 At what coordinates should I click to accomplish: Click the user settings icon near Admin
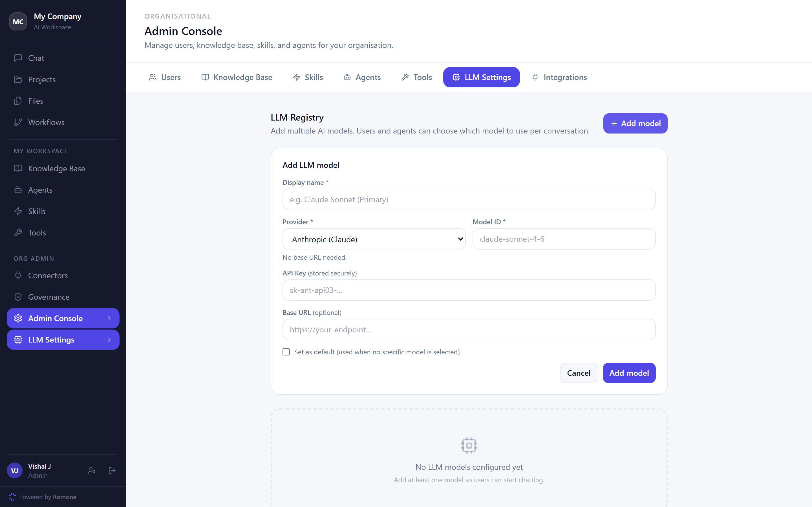pyautogui.click(x=92, y=470)
